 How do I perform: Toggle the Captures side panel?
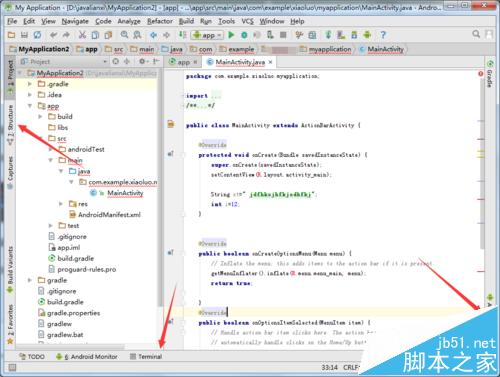[x=11, y=173]
